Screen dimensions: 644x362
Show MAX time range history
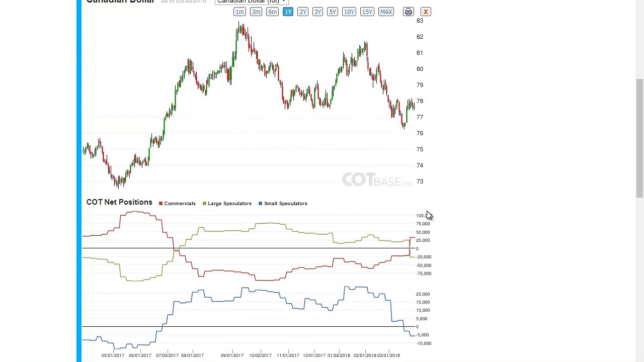point(386,12)
